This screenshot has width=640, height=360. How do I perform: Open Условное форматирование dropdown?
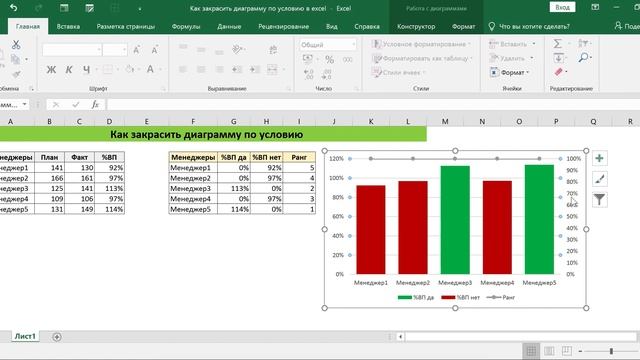[x=421, y=44]
